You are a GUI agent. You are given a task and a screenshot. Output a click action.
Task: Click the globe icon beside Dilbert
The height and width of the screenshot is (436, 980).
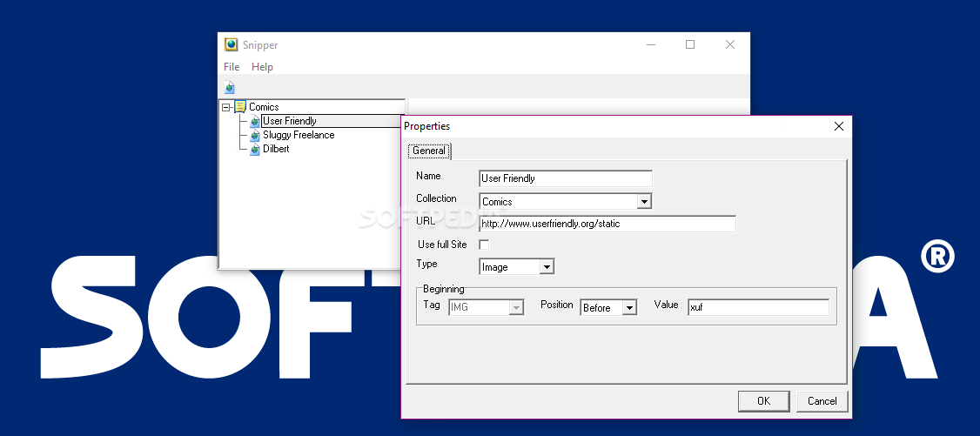coord(254,150)
